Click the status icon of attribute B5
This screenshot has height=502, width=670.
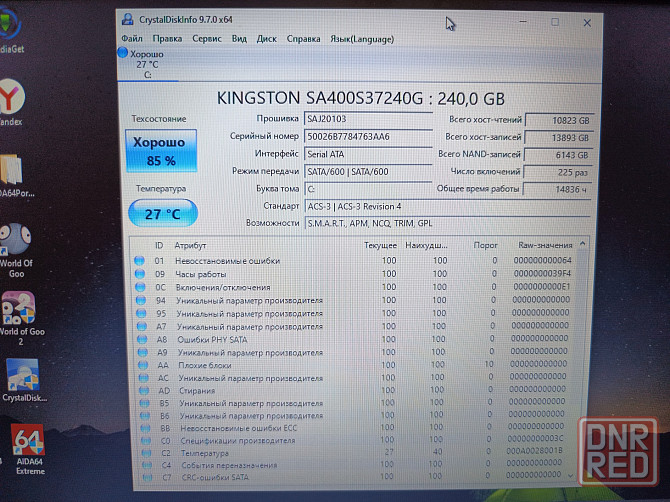tap(144, 403)
